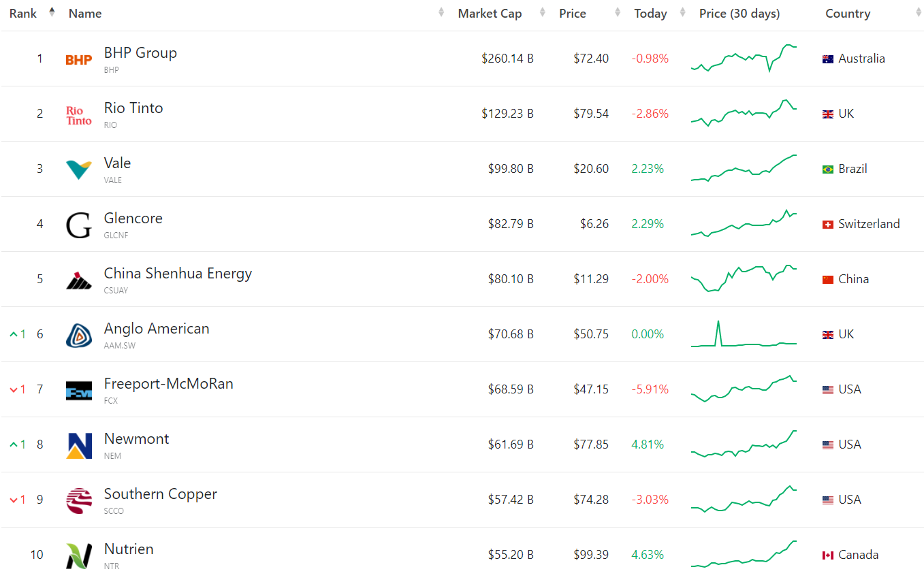Image resolution: width=924 pixels, height=582 pixels.
Task: Sort the list by Price header
Action: (x=572, y=14)
